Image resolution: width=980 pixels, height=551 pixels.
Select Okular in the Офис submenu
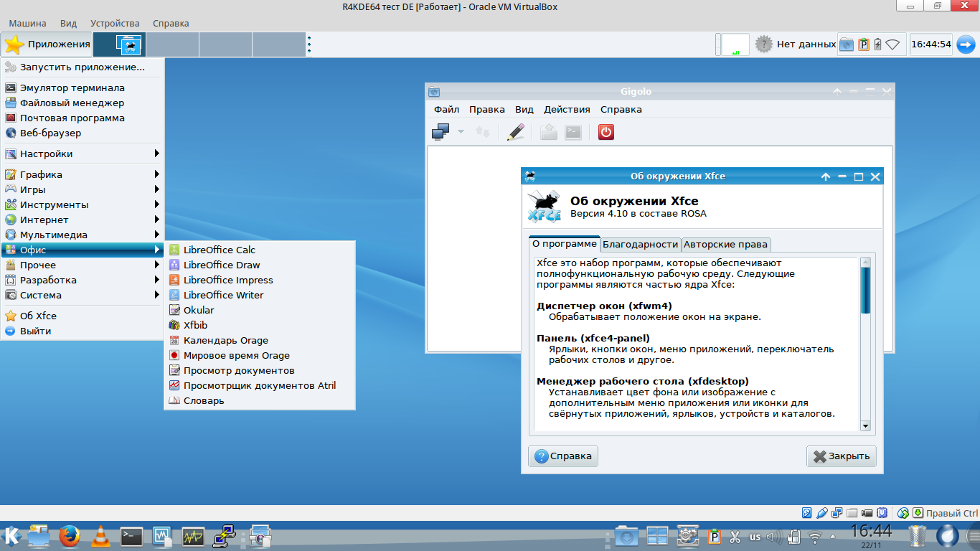pos(260,310)
